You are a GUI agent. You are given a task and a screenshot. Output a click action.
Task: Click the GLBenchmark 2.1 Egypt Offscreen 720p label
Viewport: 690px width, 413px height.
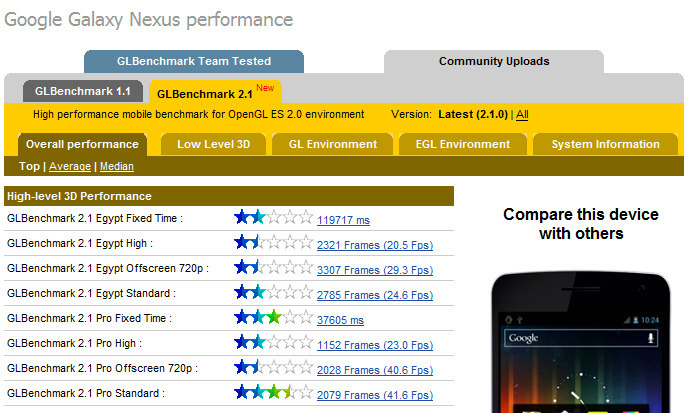108,268
